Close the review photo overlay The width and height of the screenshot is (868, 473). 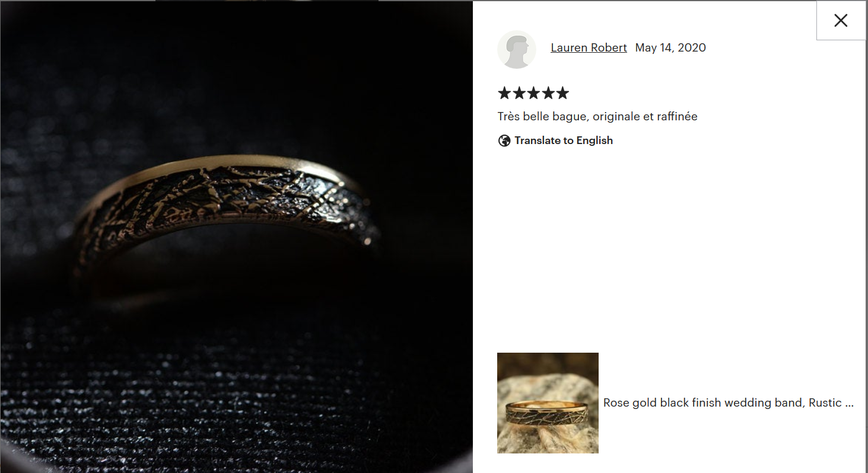point(841,21)
